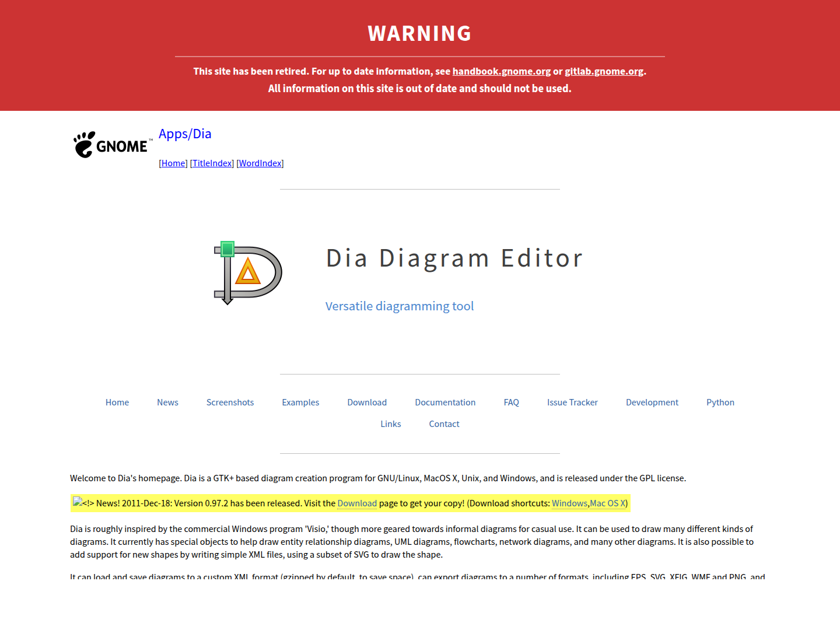Select Home in the Dia navigation menu
This screenshot has height=630, width=840.
pyautogui.click(x=117, y=402)
